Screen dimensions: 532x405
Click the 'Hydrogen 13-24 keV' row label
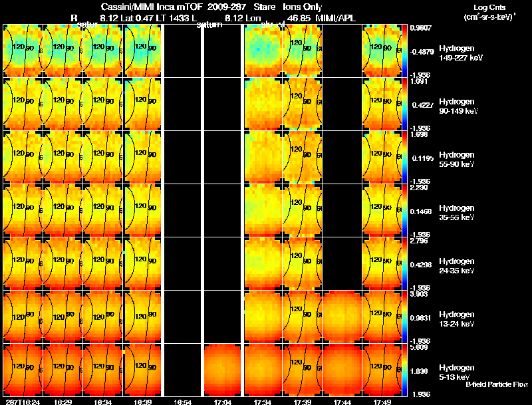click(457, 319)
